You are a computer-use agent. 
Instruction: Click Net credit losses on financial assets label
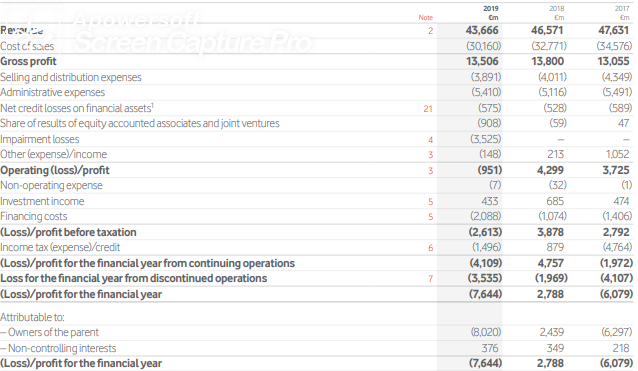click(x=77, y=108)
